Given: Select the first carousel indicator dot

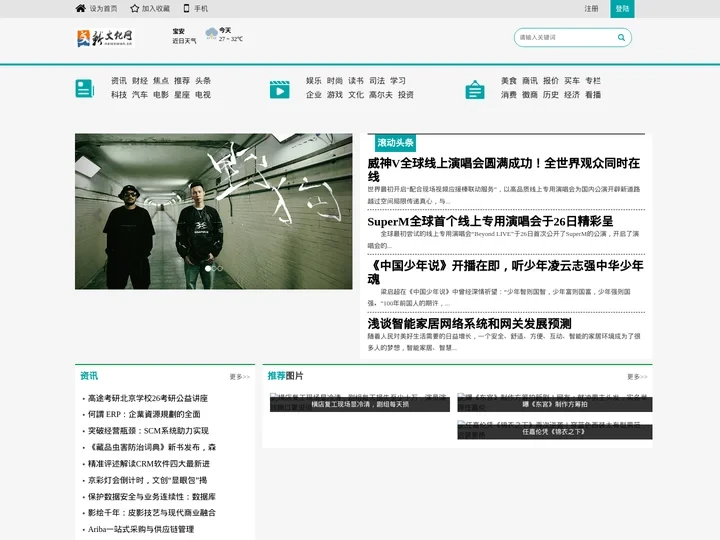Looking at the screenshot, I should click(x=208, y=269).
